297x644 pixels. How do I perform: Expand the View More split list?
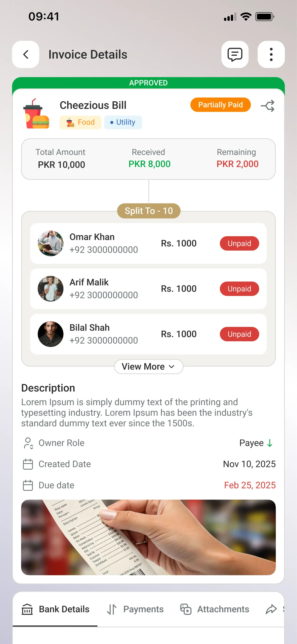pyautogui.click(x=149, y=367)
